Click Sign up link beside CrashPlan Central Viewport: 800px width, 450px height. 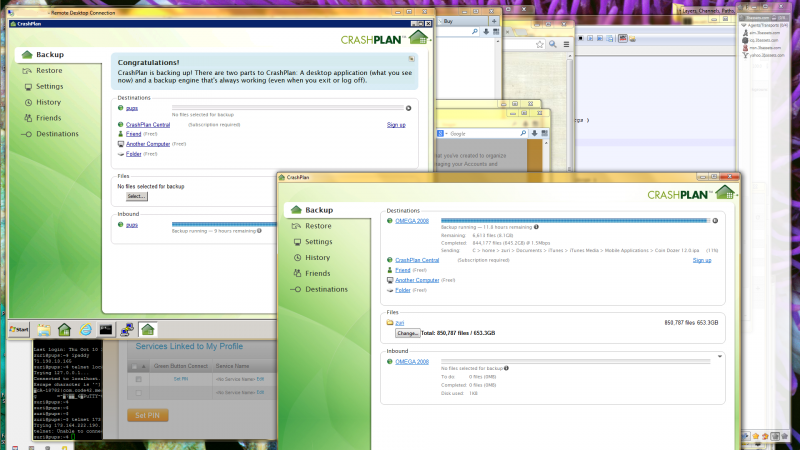tap(701, 260)
